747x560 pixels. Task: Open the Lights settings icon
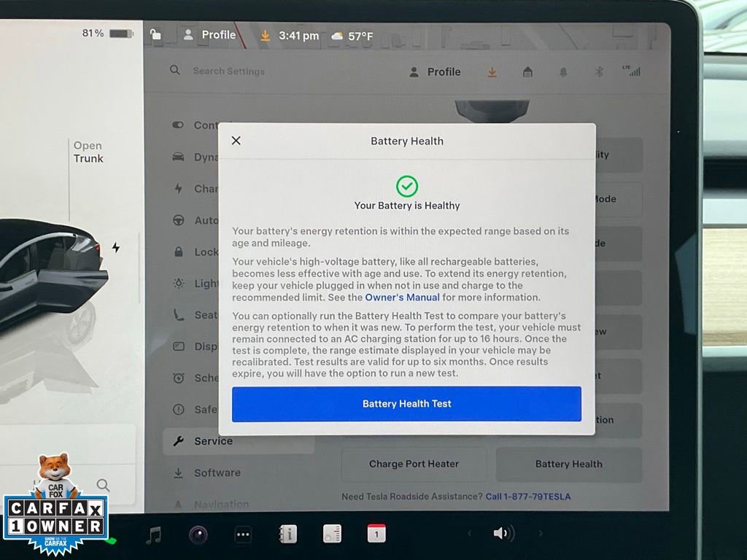pos(179,284)
